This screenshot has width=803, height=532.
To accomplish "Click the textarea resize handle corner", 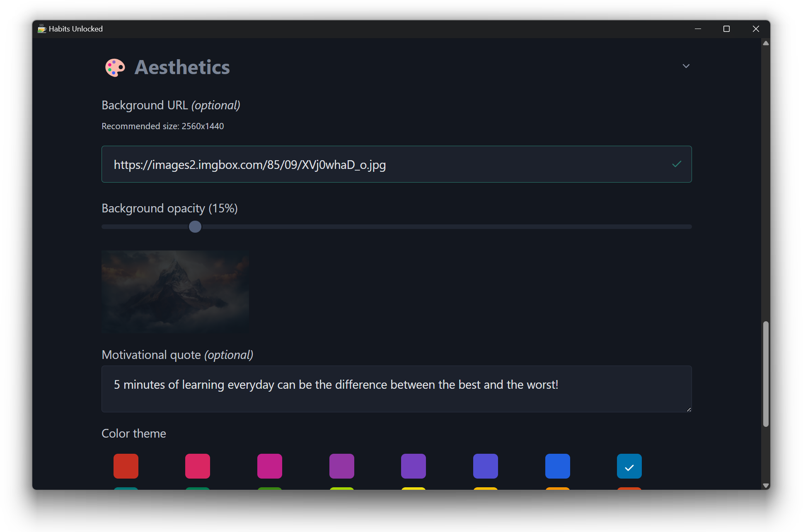I will (x=689, y=409).
